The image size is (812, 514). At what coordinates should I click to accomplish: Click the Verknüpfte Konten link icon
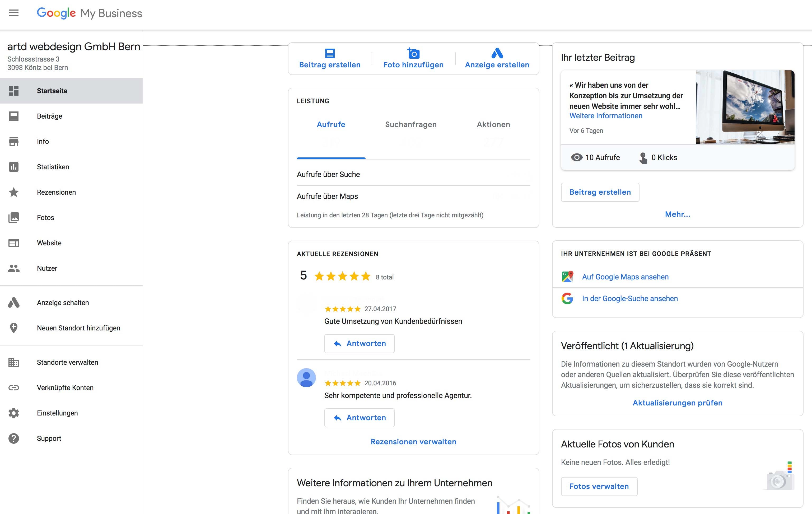(x=13, y=387)
